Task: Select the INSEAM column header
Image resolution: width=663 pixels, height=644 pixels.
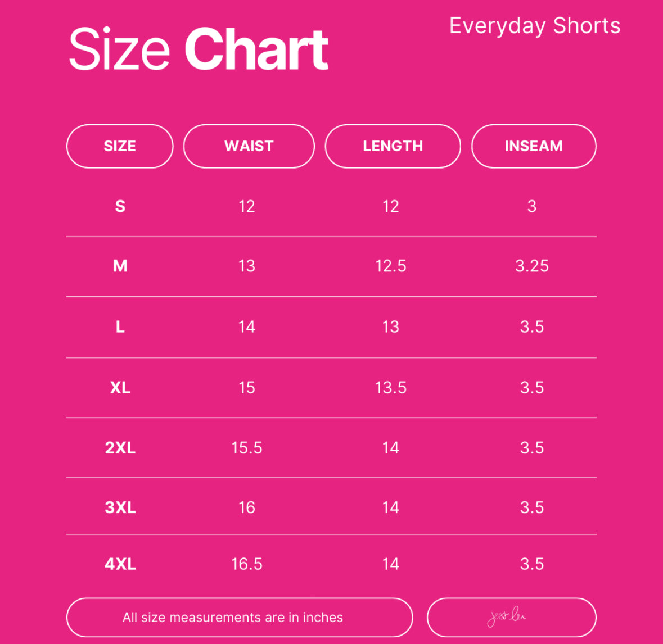Action: coord(534,146)
